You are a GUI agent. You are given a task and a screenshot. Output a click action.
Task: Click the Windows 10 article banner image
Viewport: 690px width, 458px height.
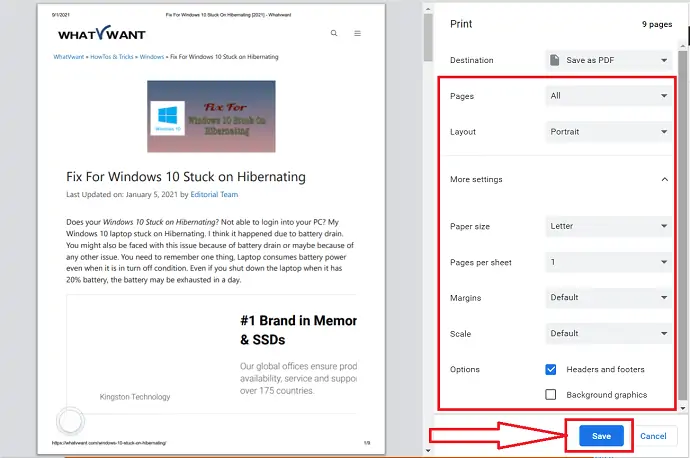pos(211,117)
